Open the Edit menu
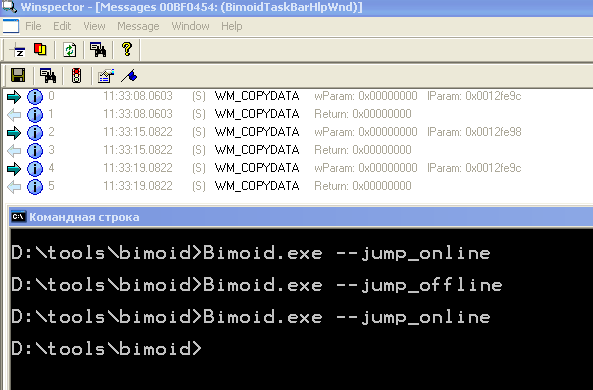 pyautogui.click(x=62, y=26)
